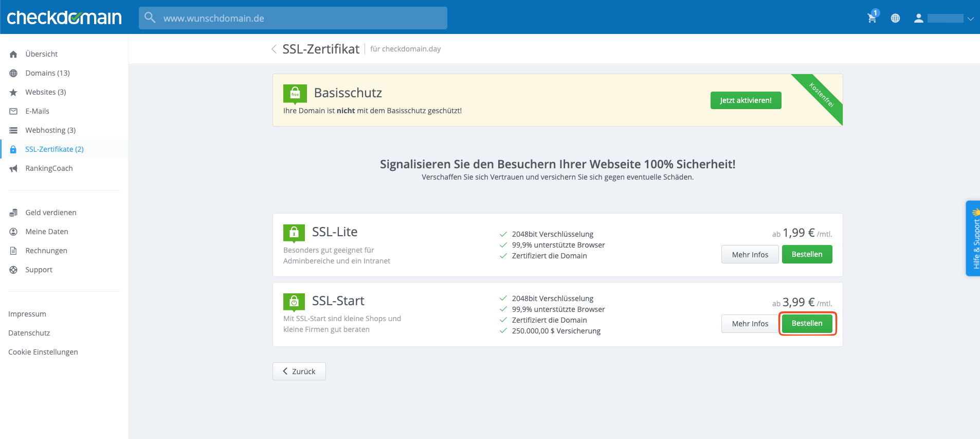The width and height of the screenshot is (980, 439).
Task: Click 250.000,00 $ Versicherung feature text
Action: [x=556, y=331]
